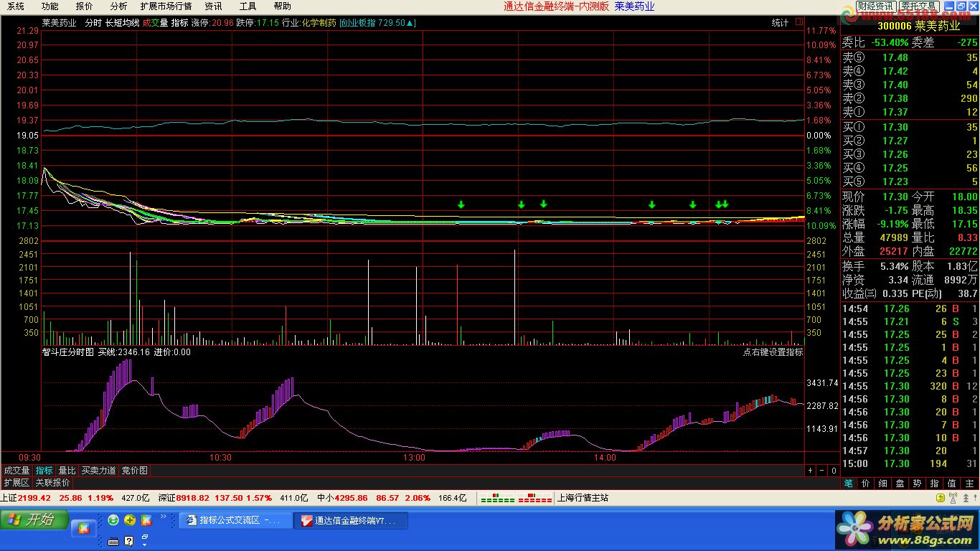980x551 pixels.
Task: Click 点右键设置指标 hint text
Action: pyautogui.click(x=773, y=352)
